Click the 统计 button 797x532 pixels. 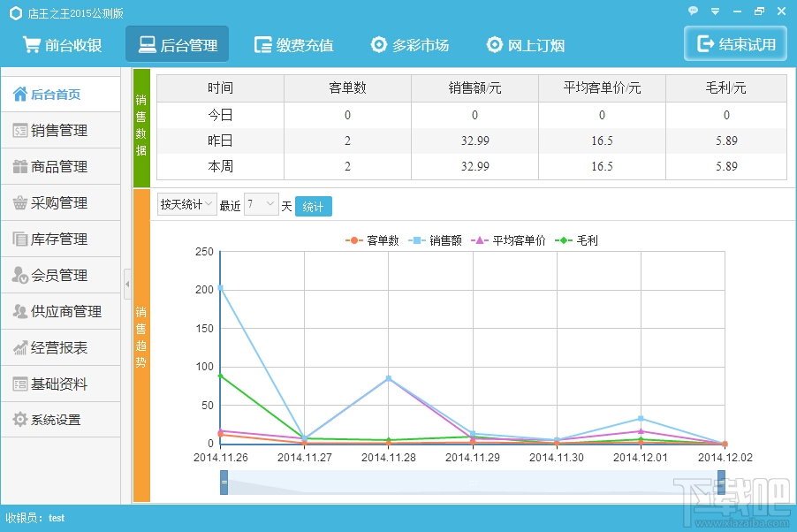tap(314, 207)
